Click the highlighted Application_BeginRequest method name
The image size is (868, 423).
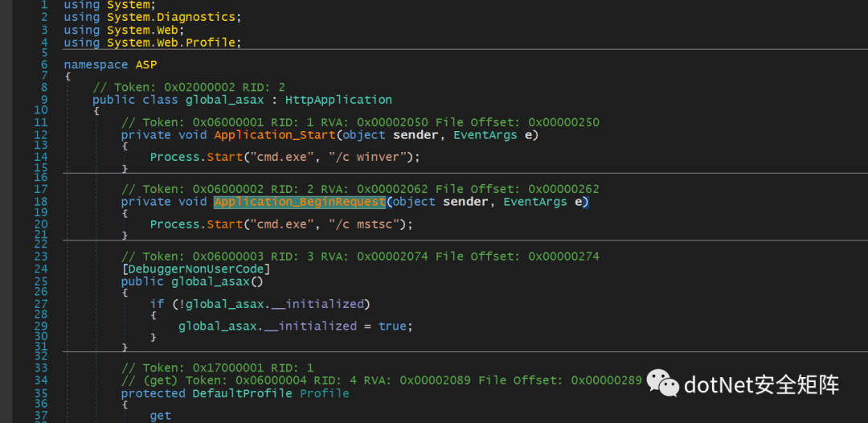pos(299,202)
